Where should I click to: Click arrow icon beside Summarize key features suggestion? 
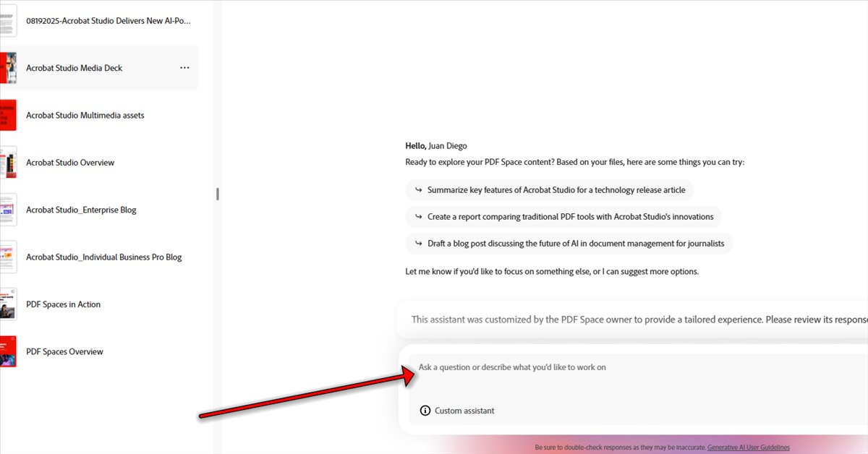[x=418, y=190]
